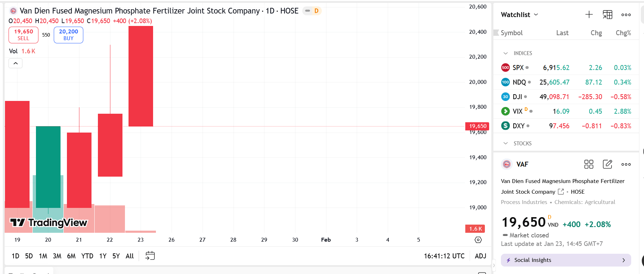Click the 20,200 BUY button
Image resolution: width=644 pixels, height=274 pixels.
(68, 35)
